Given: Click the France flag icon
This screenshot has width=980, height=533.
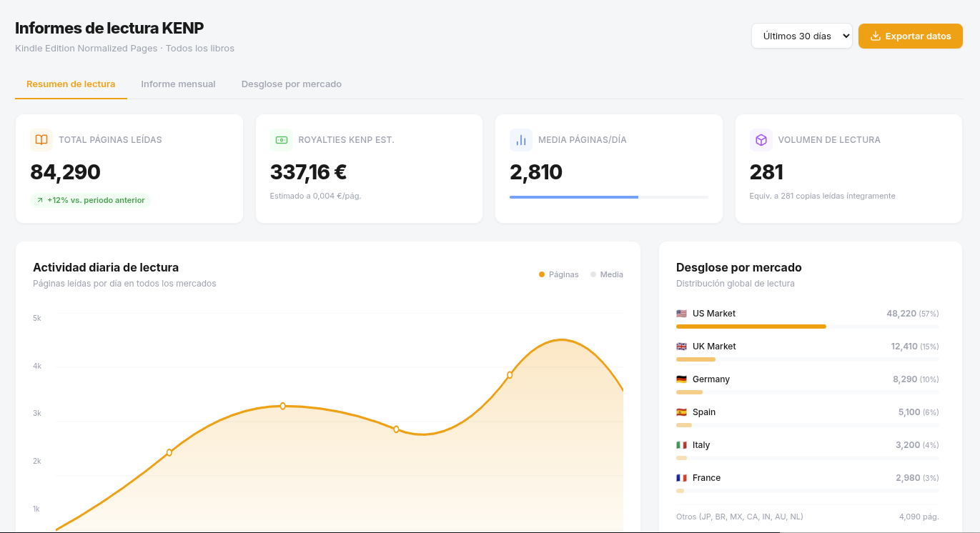Looking at the screenshot, I should point(681,478).
